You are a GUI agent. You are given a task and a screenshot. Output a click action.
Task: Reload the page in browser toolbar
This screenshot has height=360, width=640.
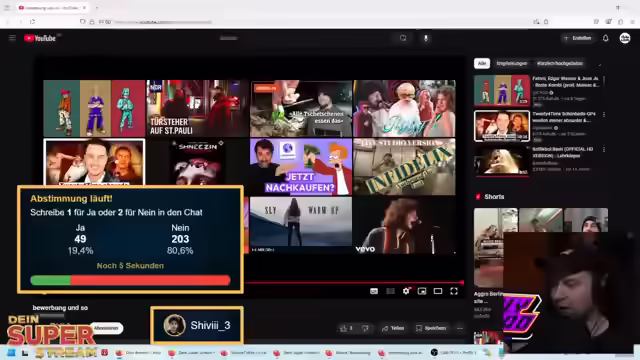[x=33, y=22]
